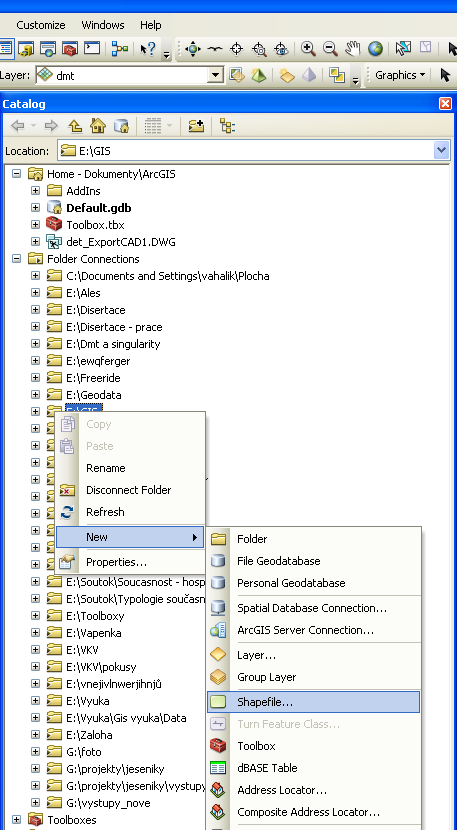Choose Rename in the context menu

(x=130, y=468)
